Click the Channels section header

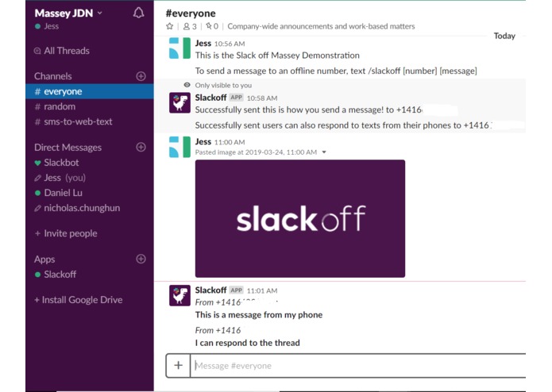point(52,76)
